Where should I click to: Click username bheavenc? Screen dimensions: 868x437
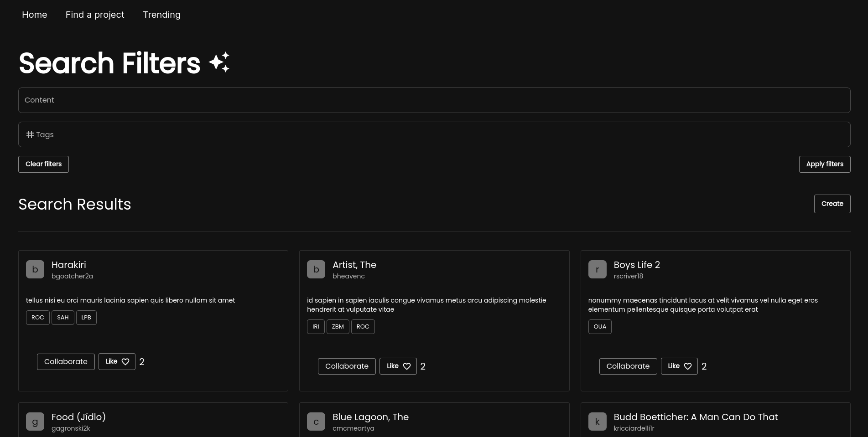pos(348,276)
